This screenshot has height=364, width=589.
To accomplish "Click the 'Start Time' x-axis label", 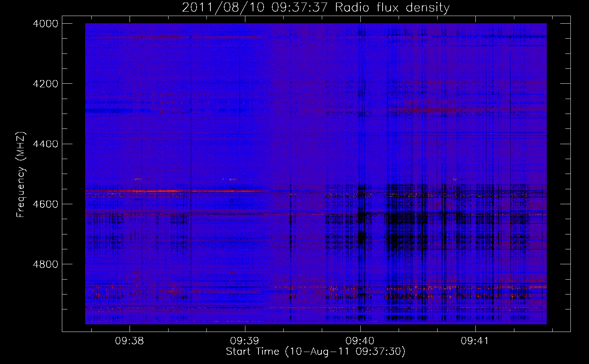I will pyautogui.click(x=316, y=352).
